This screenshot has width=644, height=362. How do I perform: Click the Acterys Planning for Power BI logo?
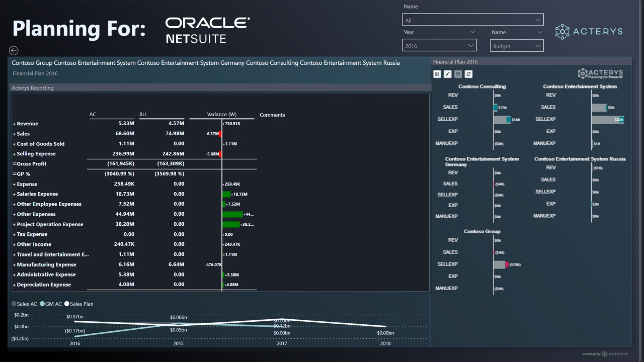tap(600, 74)
